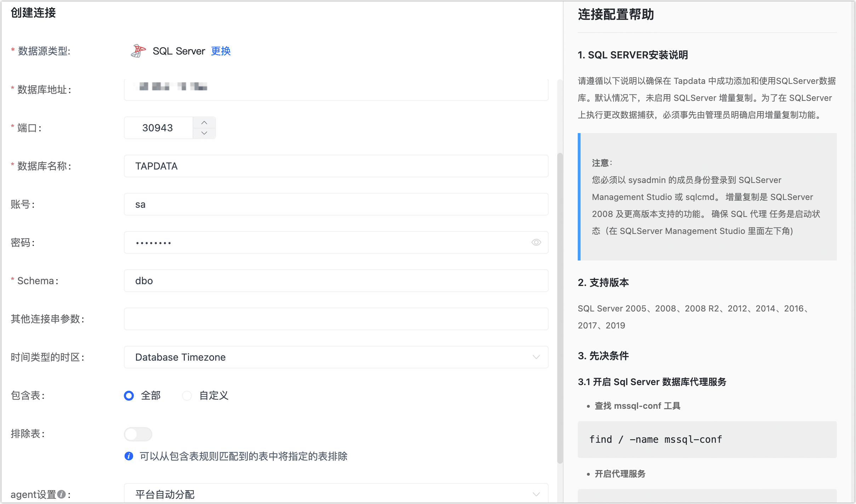Click the blurred 数据库地址 field
The image size is (856, 504).
(x=336, y=89)
